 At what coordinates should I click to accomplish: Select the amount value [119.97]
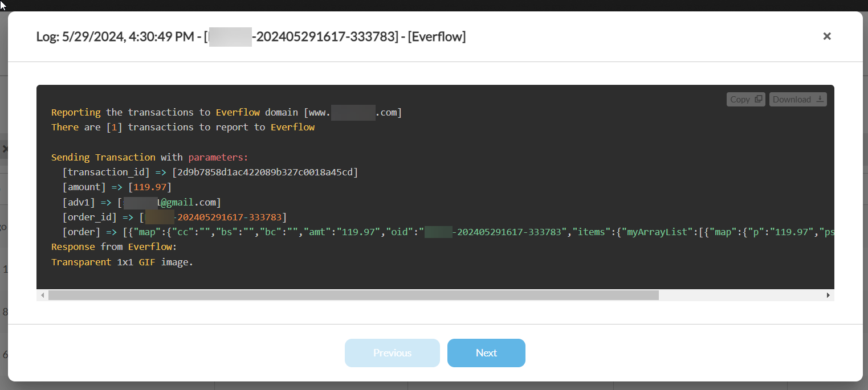pos(150,187)
